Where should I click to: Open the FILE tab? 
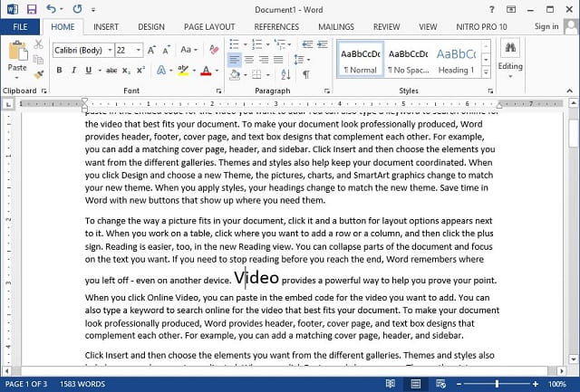(x=20, y=27)
